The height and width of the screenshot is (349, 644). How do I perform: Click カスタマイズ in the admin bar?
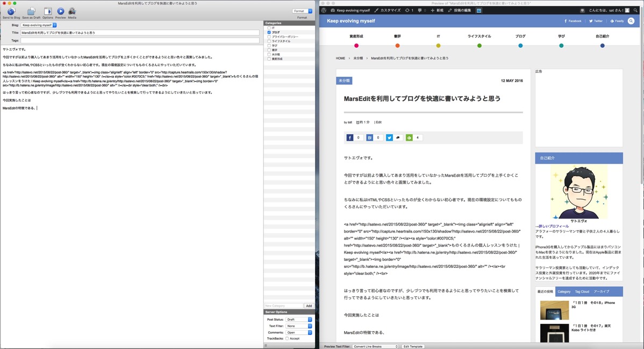coord(388,10)
